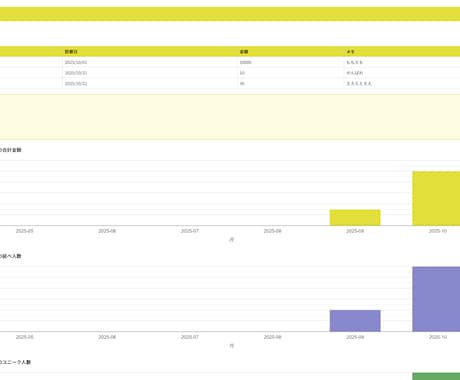Click the yellow 2025-09 bar in the amount chart

tap(355, 217)
